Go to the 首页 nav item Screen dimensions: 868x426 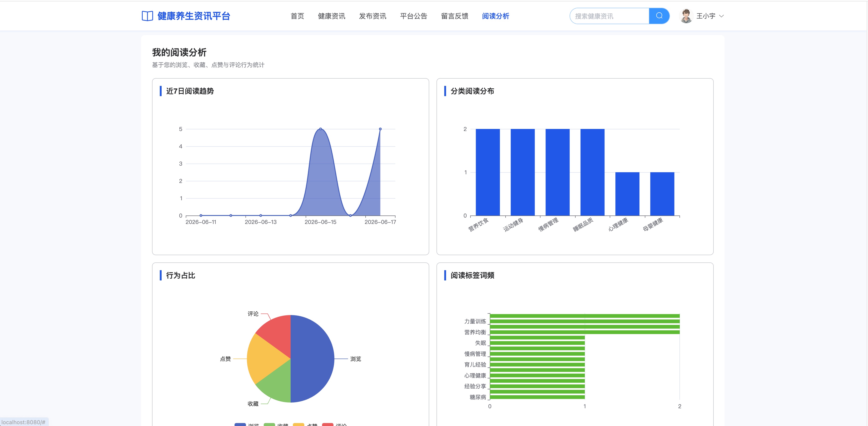tap(297, 16)
